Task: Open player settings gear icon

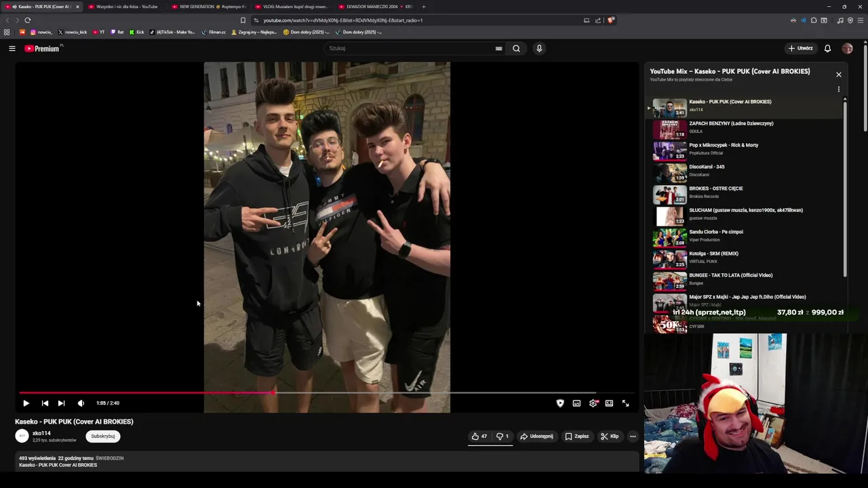Action: coord(593,403)
